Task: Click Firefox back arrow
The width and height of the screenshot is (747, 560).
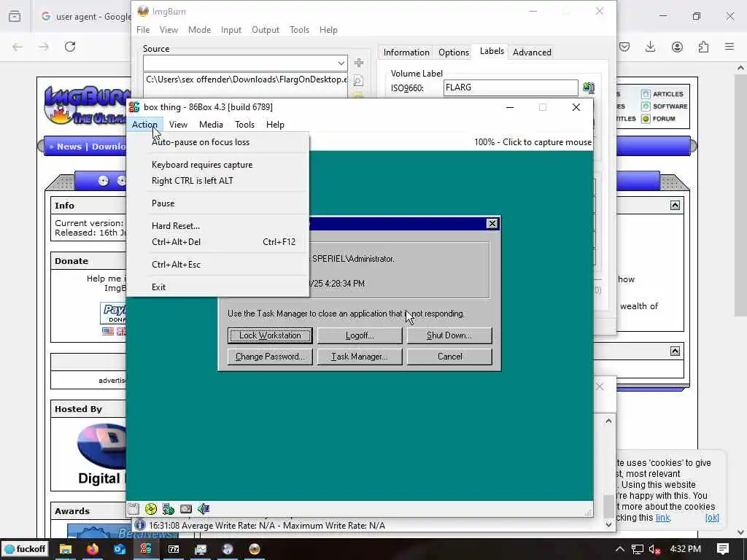Action: tap(18, 47)
